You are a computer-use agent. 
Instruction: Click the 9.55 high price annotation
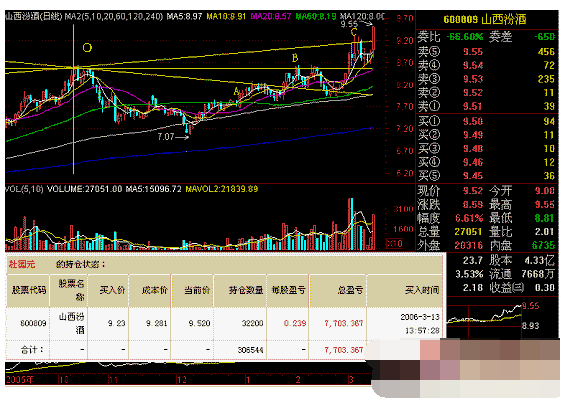[349, 24]
